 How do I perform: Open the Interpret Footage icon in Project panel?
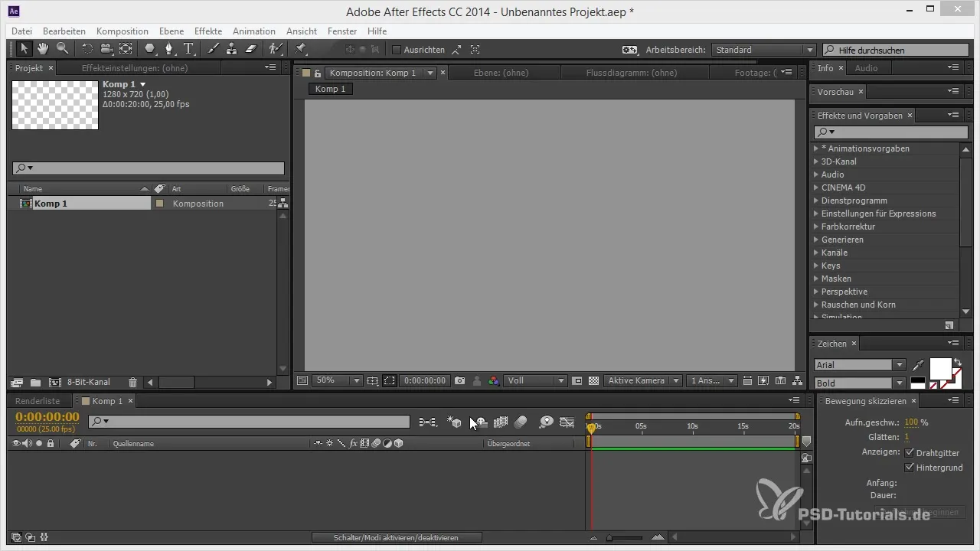(17, 382)
